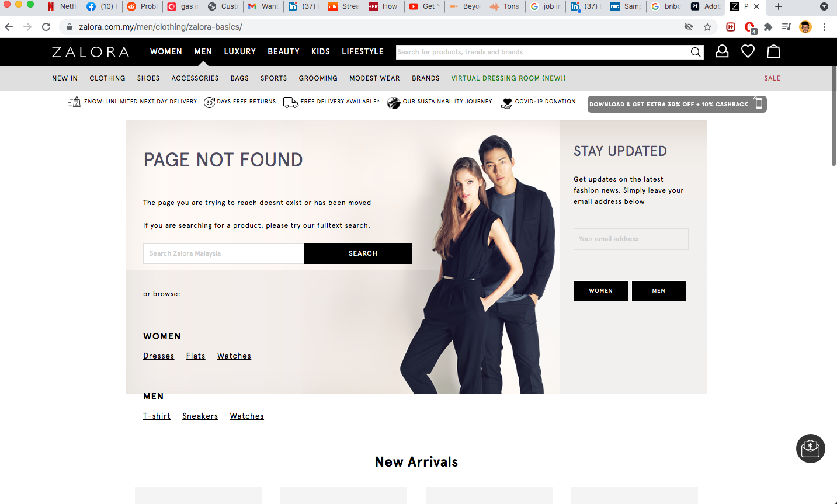This screenshot has height=504, width=837.
Task: Open Virtual Dressing Room link
Action: [x=508, y=78]
